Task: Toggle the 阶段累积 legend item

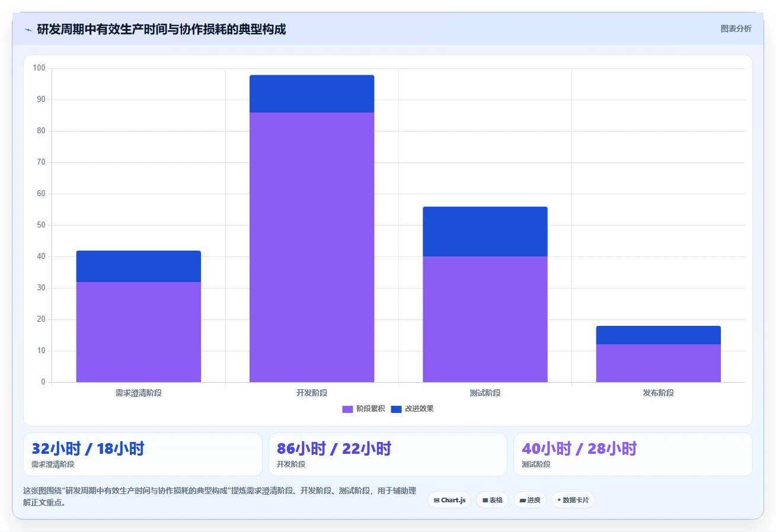Action: 363,409
